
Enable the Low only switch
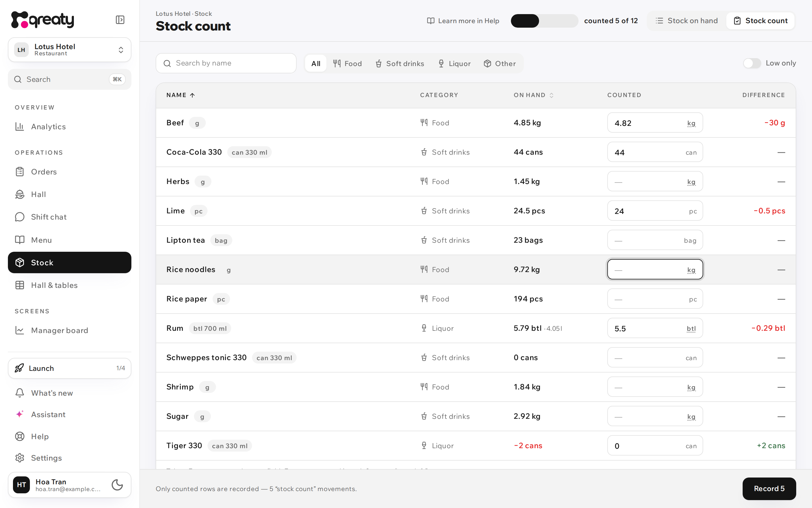[752, 63]
